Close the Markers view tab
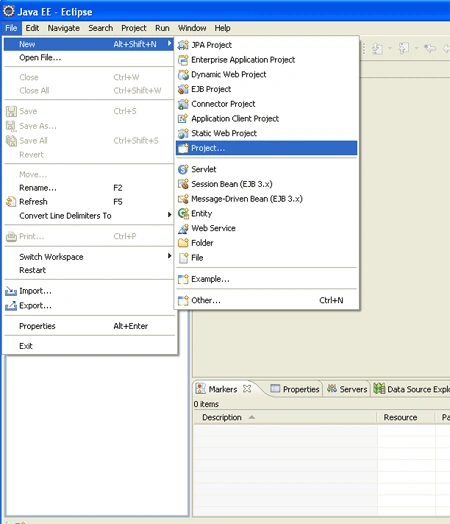450x524 pixels. [x=247, y=388]
